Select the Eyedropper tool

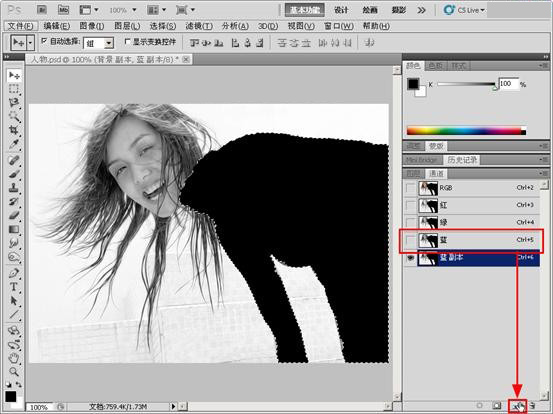click(x=14, y=144)
